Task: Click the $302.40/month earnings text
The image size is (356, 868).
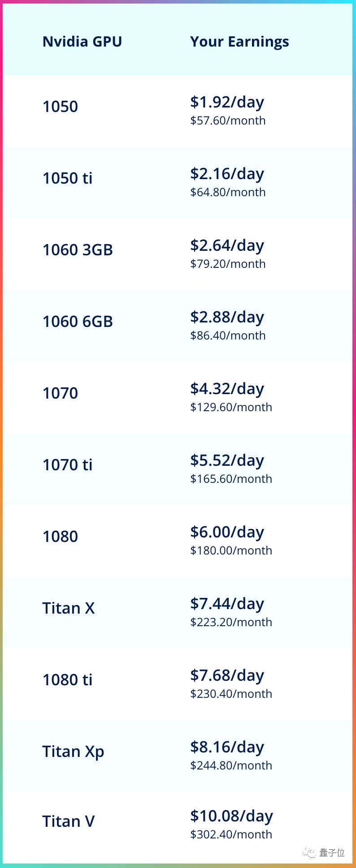Action: point(231,834)
